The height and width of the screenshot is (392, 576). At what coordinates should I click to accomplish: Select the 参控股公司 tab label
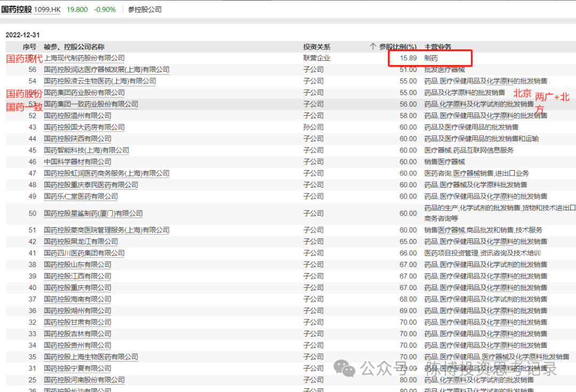coord(145,10)
